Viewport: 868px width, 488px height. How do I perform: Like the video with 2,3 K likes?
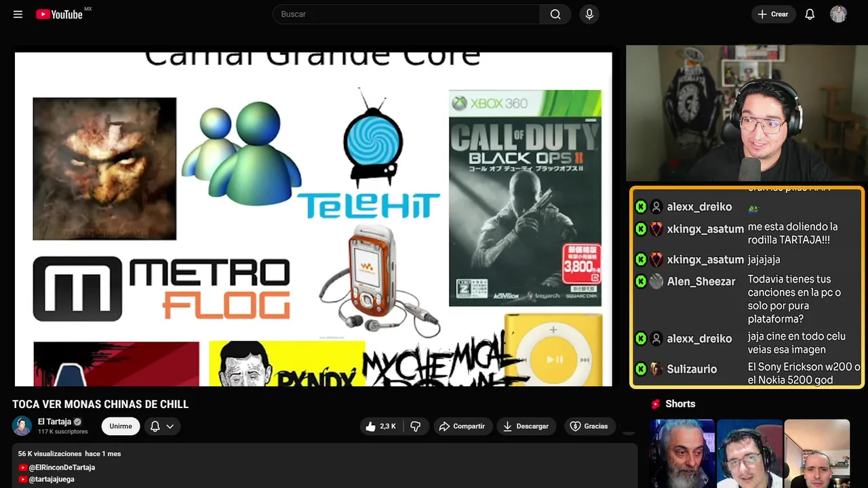381,426
